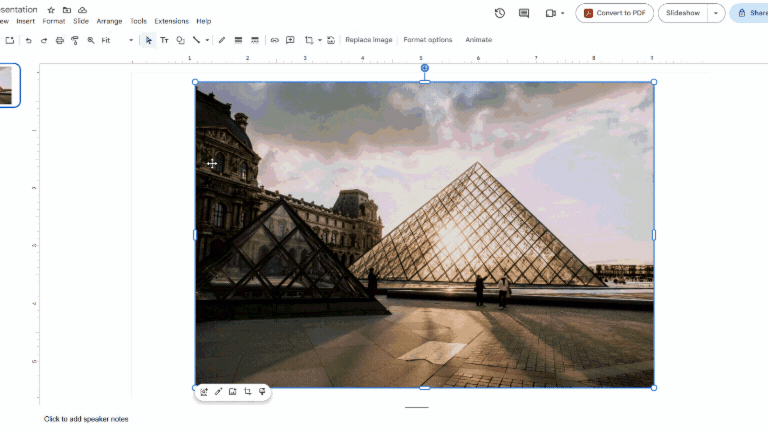
Task: Check the cloud save status icon
Action: point(82,10)
